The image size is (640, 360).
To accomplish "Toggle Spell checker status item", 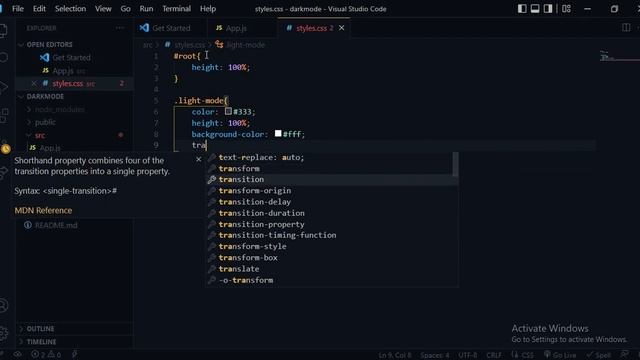I will pyautogui.click(x=599, y=355).
